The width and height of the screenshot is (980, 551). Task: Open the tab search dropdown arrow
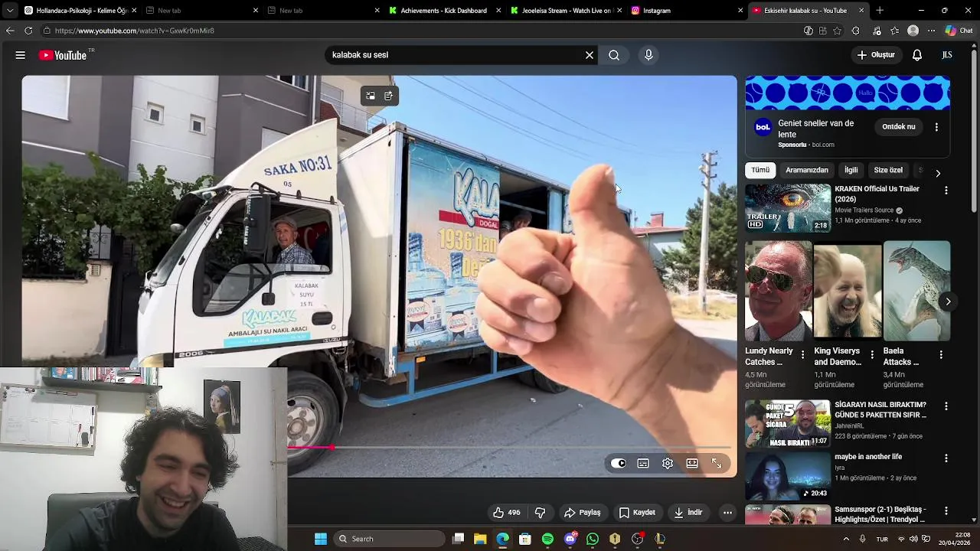[x=9, y=11]
